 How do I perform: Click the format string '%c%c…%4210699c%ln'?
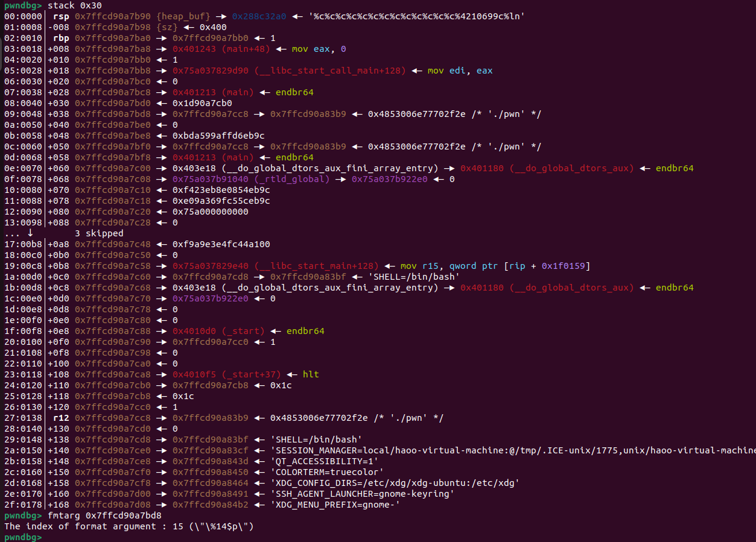(x=418, y=16)
